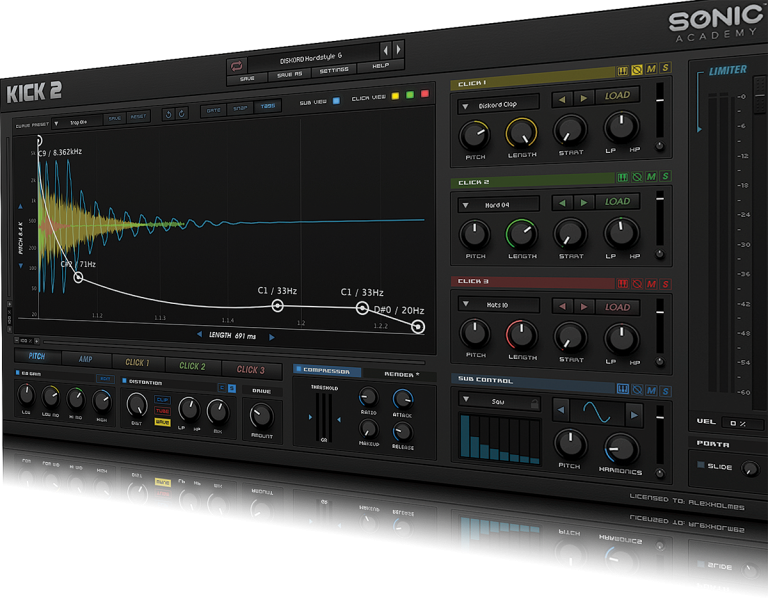Screen dimensions: 768x599
Task: Toggle Click 1 phase invert icon
Action: coord(637,70)
